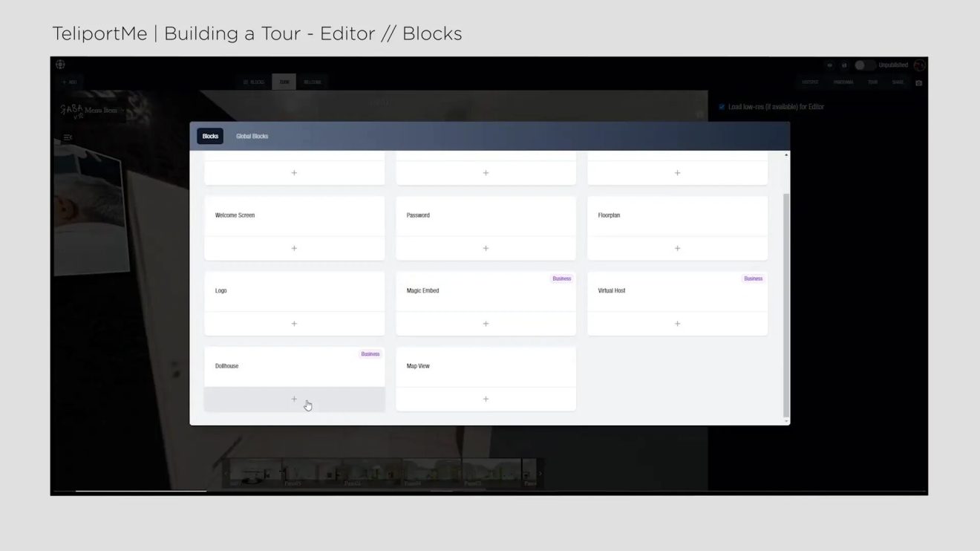This screenshot has height=551, width=980.
Task: Open the TeliportMe globe logo in editor top-left
Action: tap(60, 65)
